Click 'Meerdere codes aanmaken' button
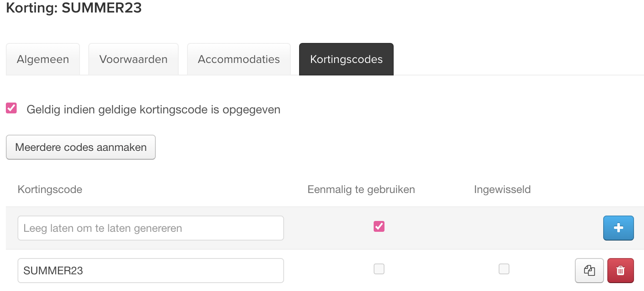This screenshot has width=644, height=291. point(81,147)
